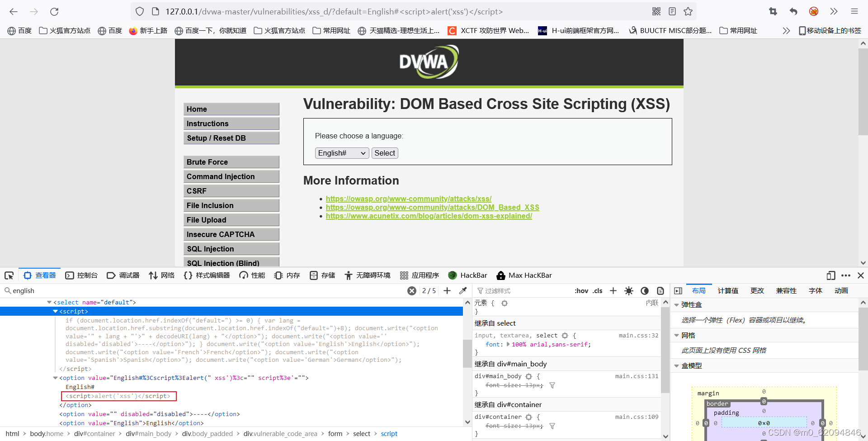Open Setup / Reset DB in the DVWA menu
The height and width of the screenshot is (441, 868).
[231, 138]
